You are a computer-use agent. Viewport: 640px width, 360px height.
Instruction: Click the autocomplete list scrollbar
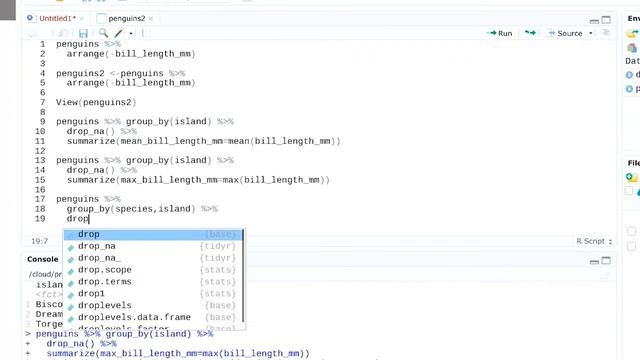pyautogui.click(x=243, y=276)
